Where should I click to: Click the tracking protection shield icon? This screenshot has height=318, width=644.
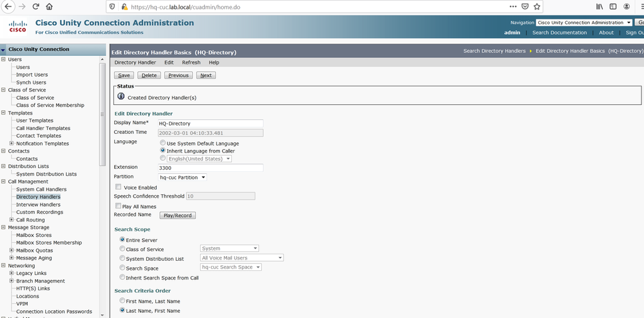coord(113,6)
